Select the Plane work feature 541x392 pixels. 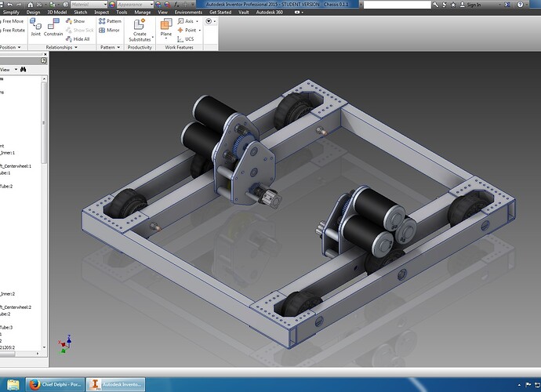tap(166, 27)
